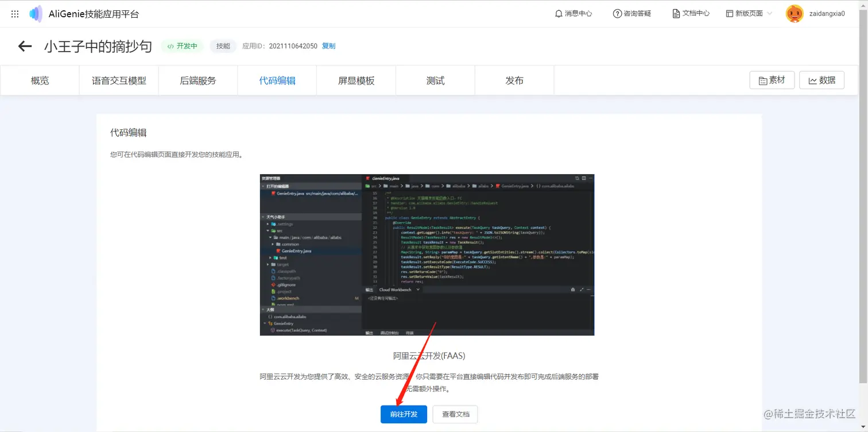Copy the app ID via 复制
Screen dimensions: 868x432
pos(329,47)
